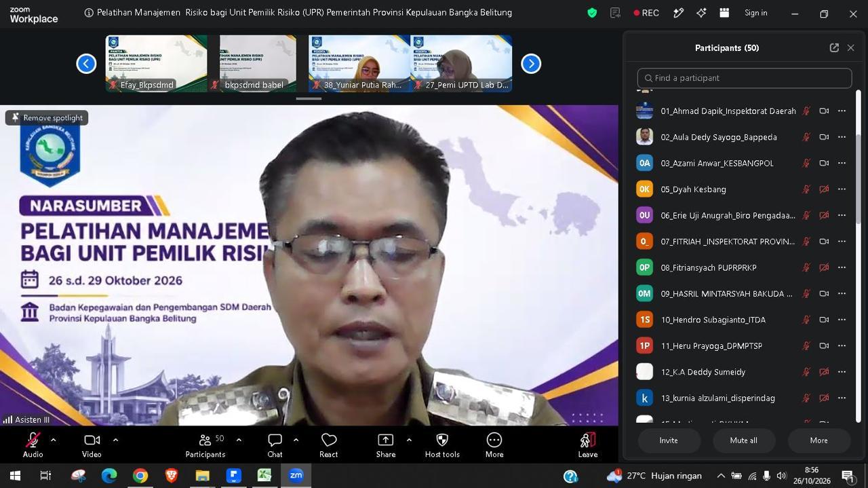Open meeting info icon beside title
This screenshot has width=868, height=488.
[89, 13]
